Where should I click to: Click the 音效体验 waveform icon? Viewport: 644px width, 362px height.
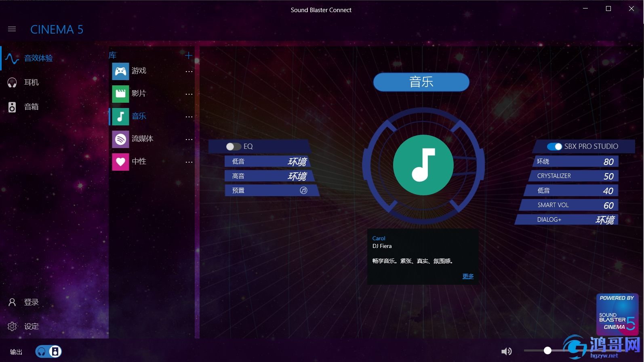(12, 58)
